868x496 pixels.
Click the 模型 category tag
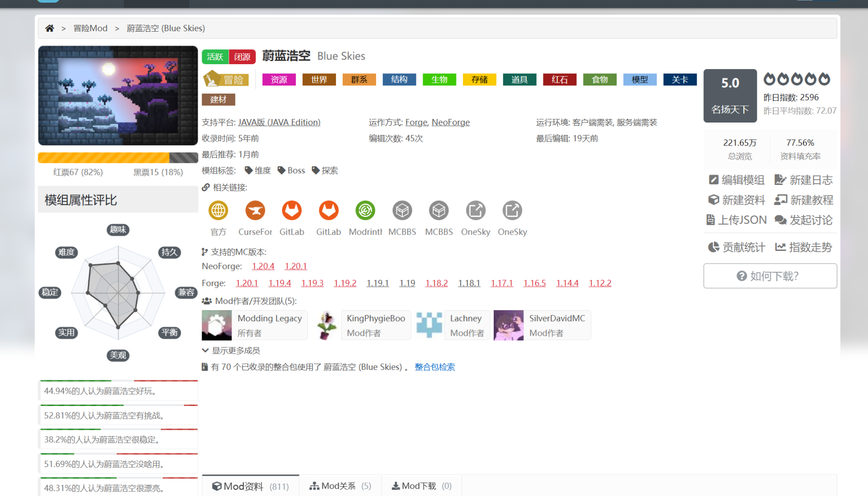[x=640, y=80]
